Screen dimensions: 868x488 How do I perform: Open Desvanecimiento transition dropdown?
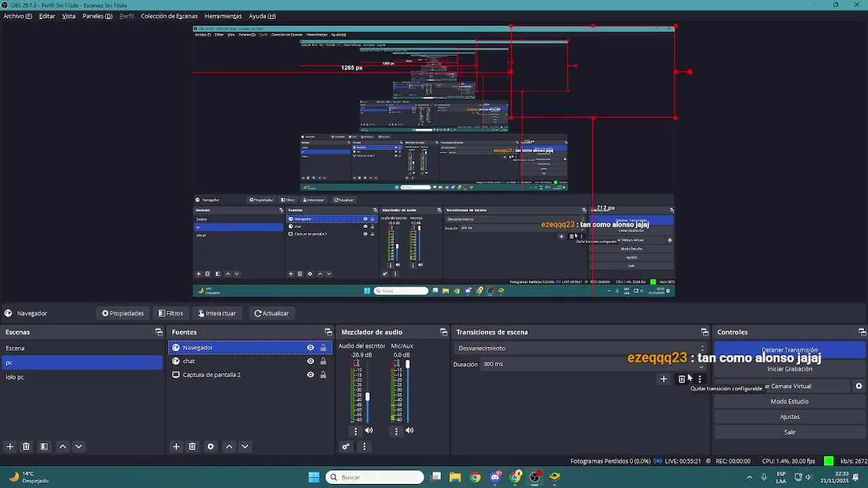(x=580, y=348)
